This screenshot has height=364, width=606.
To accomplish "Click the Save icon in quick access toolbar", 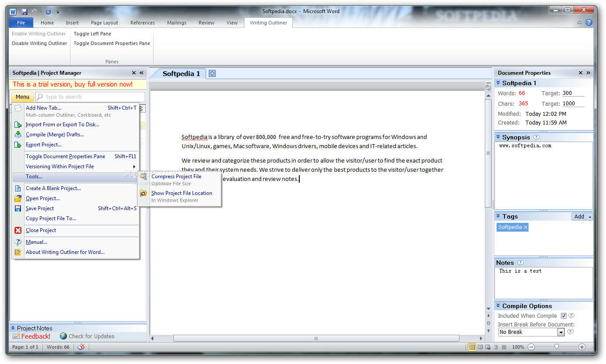I will pyautogui.click(x=25, y=11).
